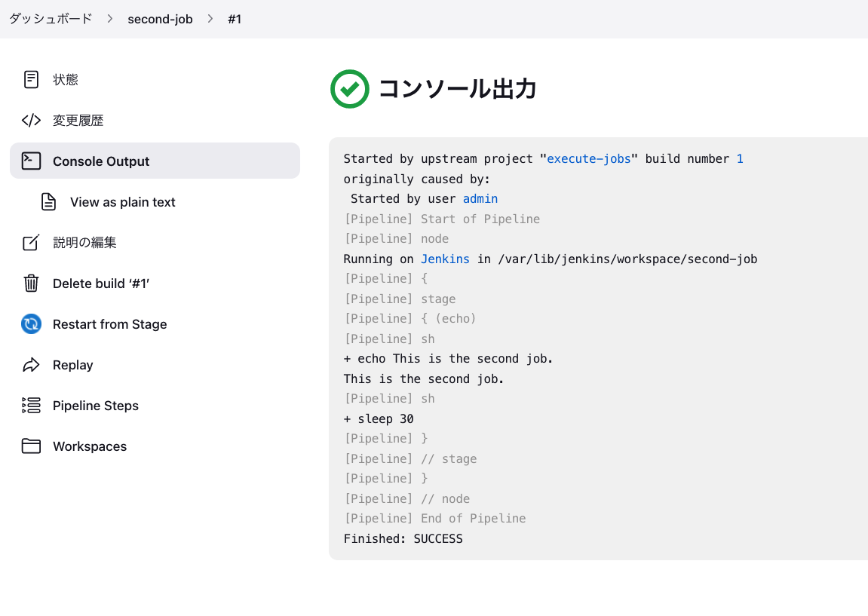Open Workspaces via its folder icon
This screenshot has height=616, width=868.
point(31,446)
